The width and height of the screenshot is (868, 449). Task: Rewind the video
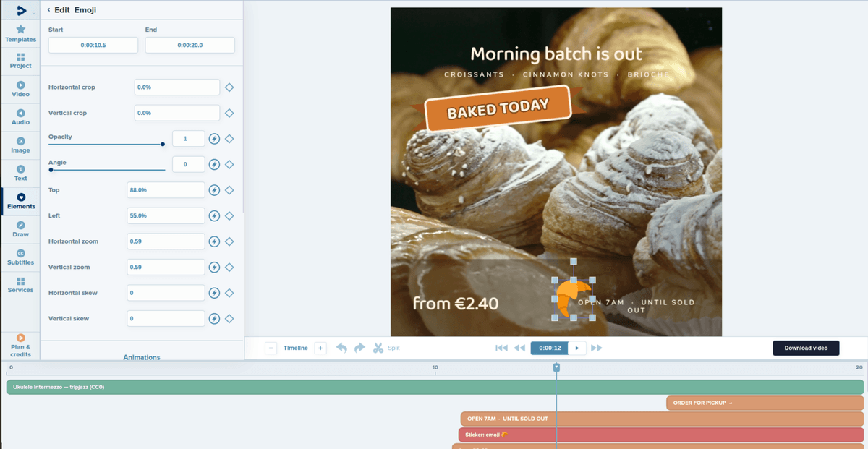pos(519,348)
